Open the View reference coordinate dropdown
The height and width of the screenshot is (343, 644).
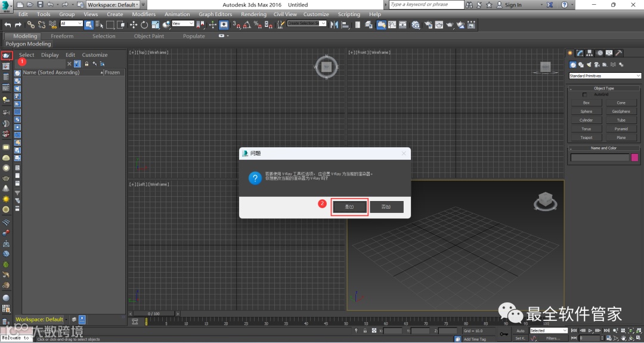(x=183, y=24)
